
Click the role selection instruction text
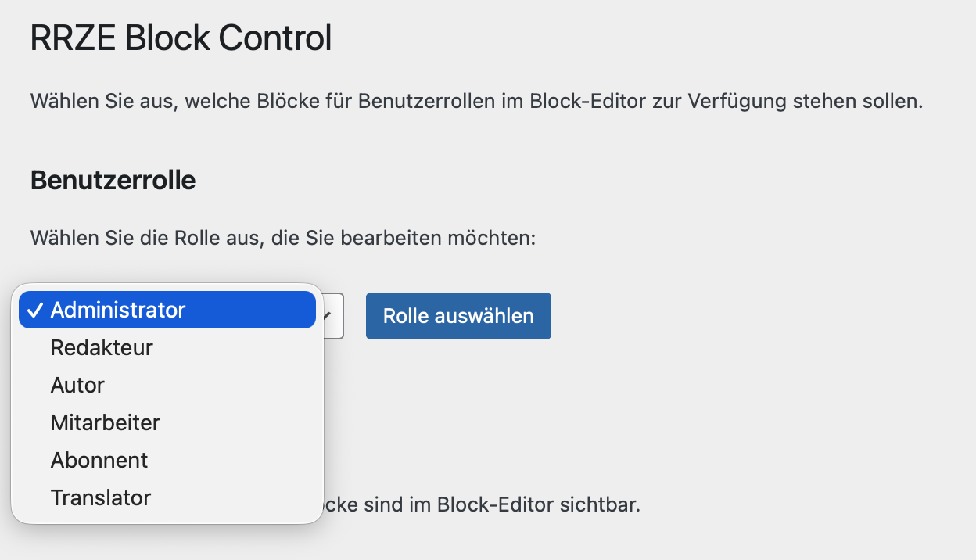pyautogui.click(x=282, y=238)
